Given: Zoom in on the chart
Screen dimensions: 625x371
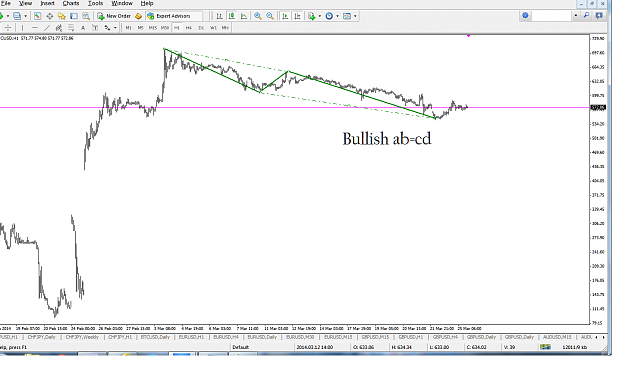Looking at the screenshot, I should pyautogui.click(x=258, y=16).
